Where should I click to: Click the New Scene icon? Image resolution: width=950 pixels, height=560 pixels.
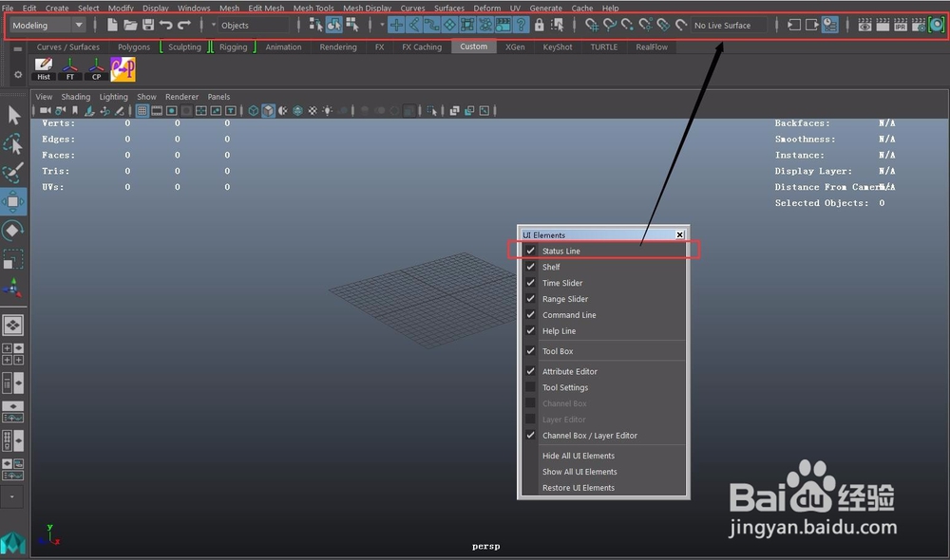click(112, 25)
